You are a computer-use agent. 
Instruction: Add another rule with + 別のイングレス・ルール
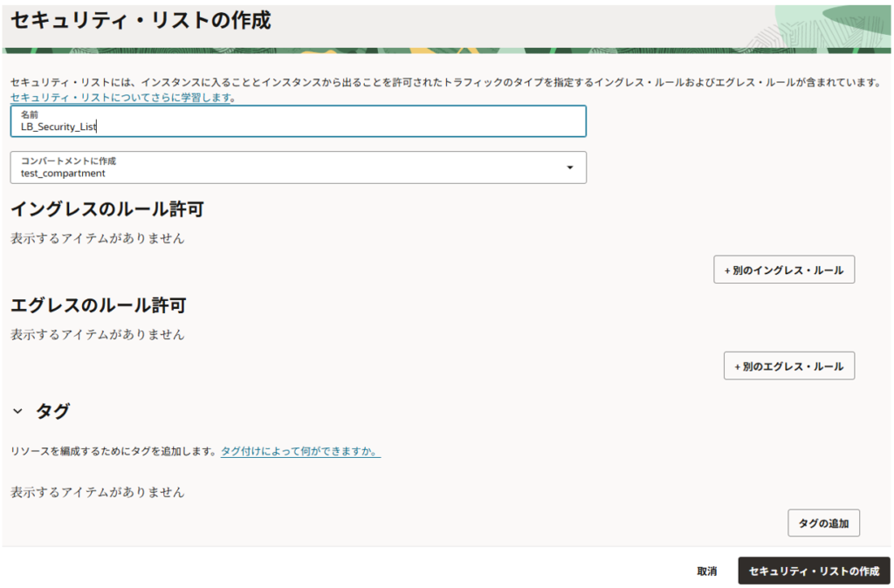pyautogui.click(x=783, y=270)
